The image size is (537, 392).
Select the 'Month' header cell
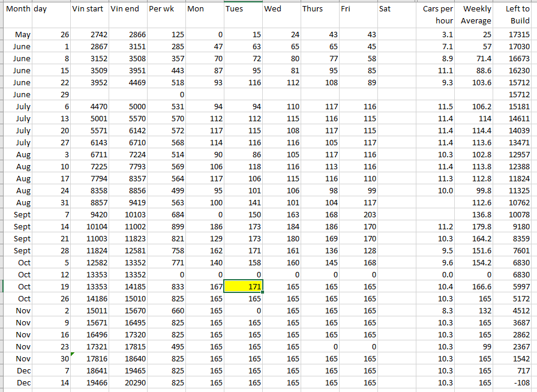[x=17, y=10]
